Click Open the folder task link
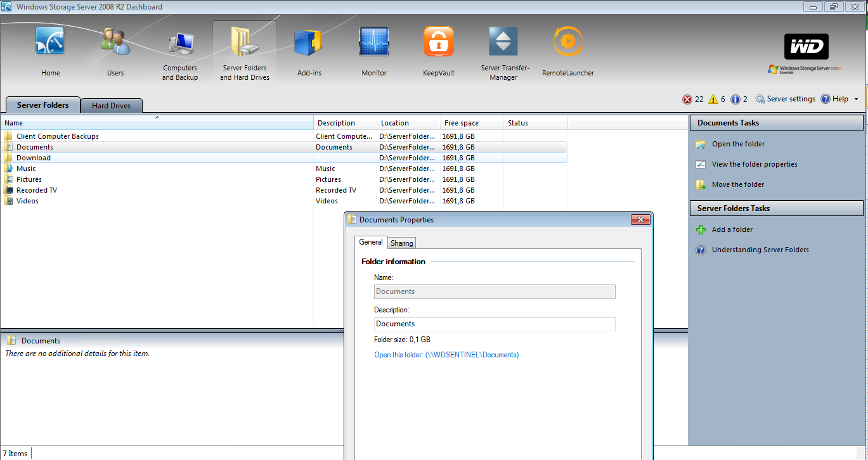Image resolution: width=868 pixels, height=460 pixels. pos(738,144)
